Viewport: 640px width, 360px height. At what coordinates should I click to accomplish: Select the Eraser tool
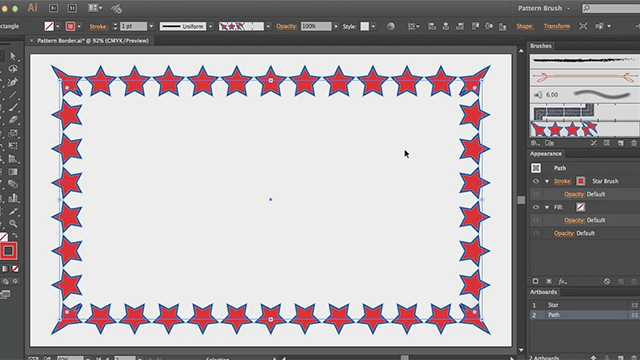13,120
